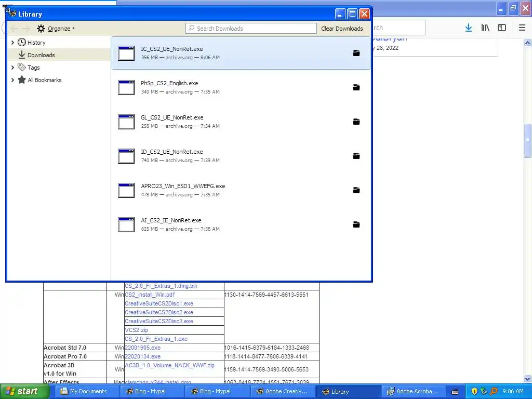Open the browser hamburger menu
532x399 pixels.
[522, 28]
